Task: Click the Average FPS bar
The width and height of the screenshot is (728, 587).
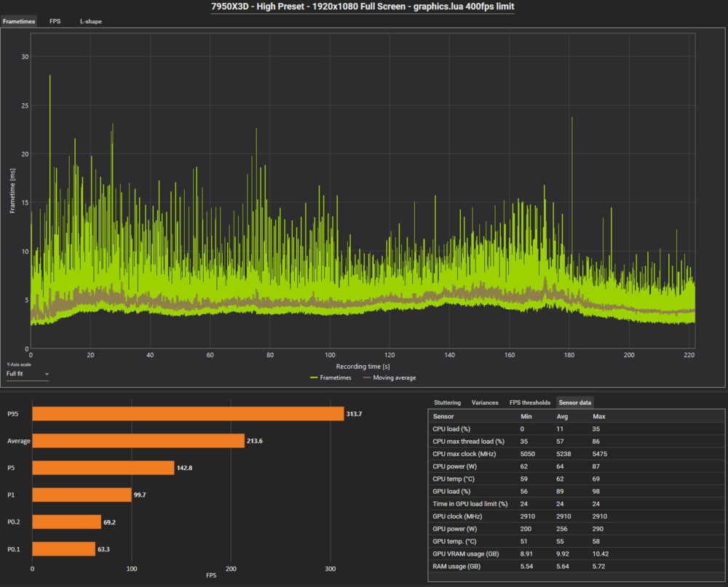Action: [138, 441]
